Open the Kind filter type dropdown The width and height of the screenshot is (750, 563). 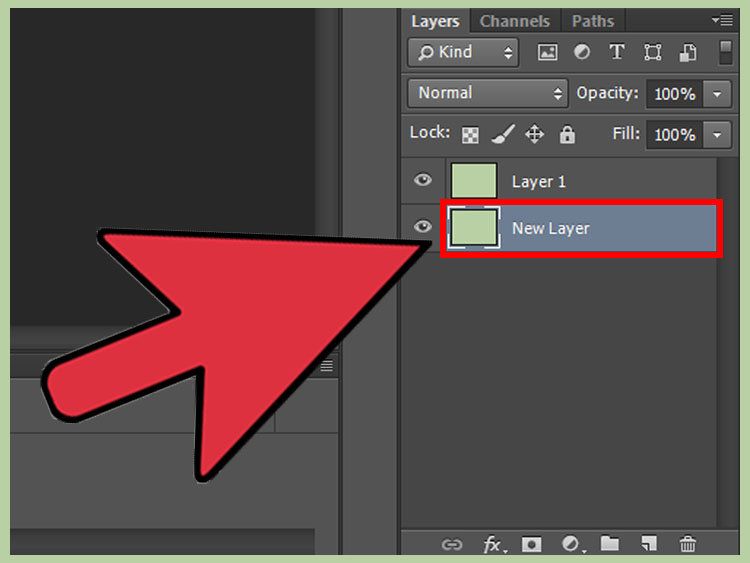tap(463, 52)
